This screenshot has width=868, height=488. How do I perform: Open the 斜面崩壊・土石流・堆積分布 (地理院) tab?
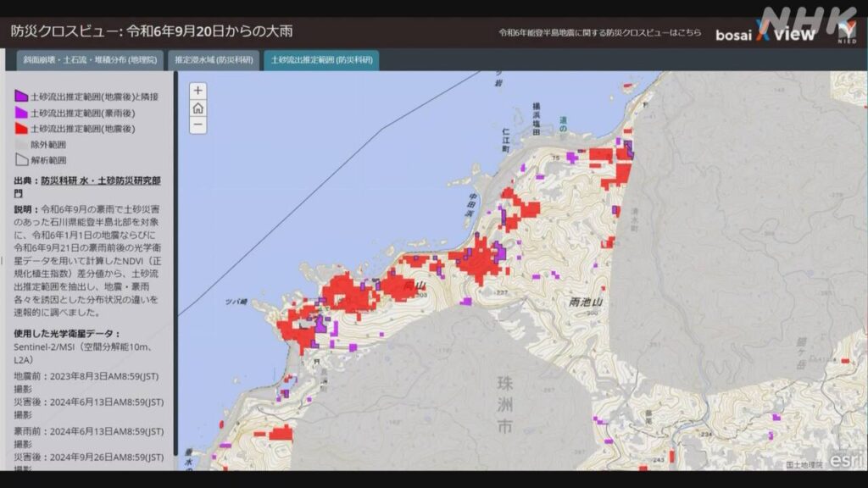click(x=91, y=60)
